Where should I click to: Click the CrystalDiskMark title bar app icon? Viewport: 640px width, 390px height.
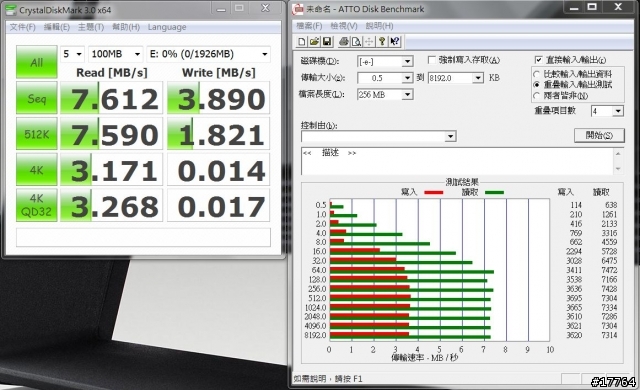click(x=11, y=10)
